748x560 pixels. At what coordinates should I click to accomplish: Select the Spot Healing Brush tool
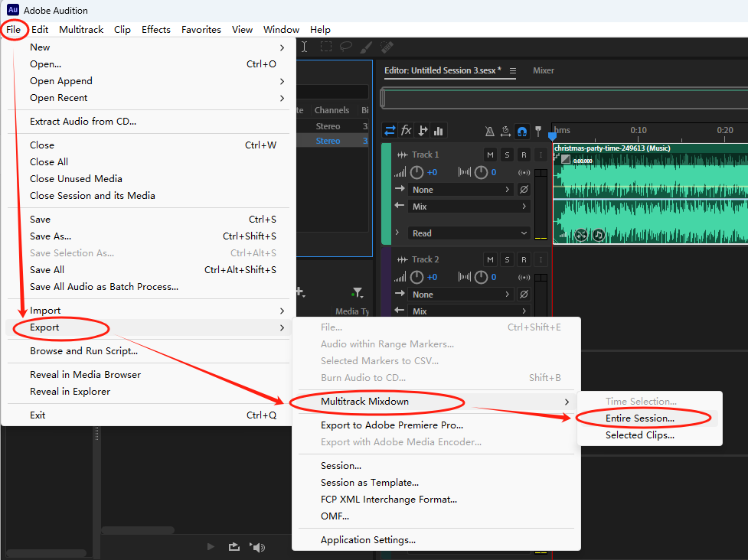(x=387, y=47)
